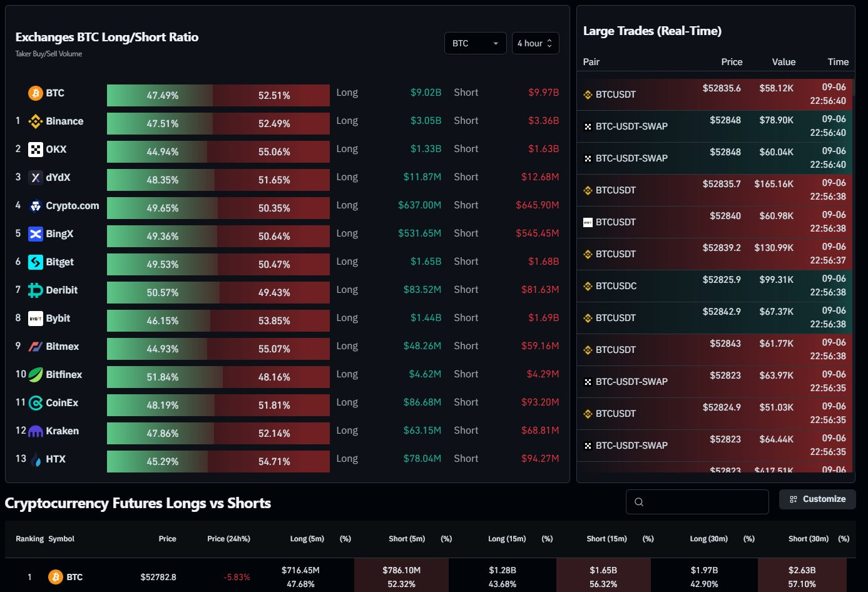This screenshot has height=592, width=868.
Task: Focus the cryptocurrency search field
Action: 697,502
